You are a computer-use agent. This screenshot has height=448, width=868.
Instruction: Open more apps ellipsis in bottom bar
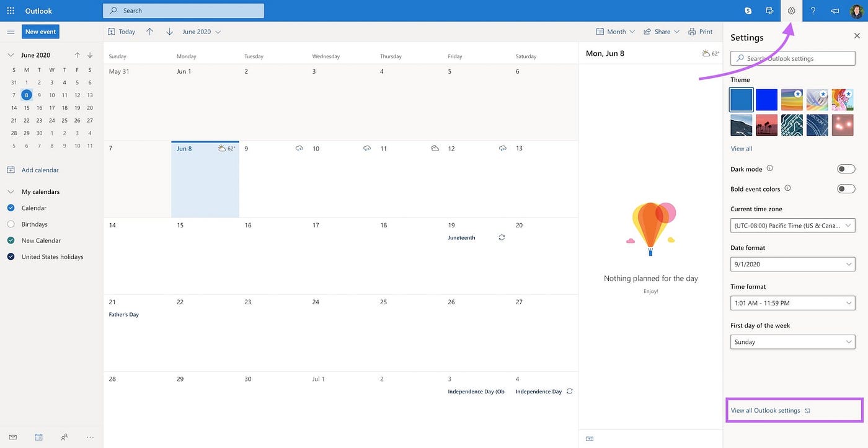[x=90, y=437]
